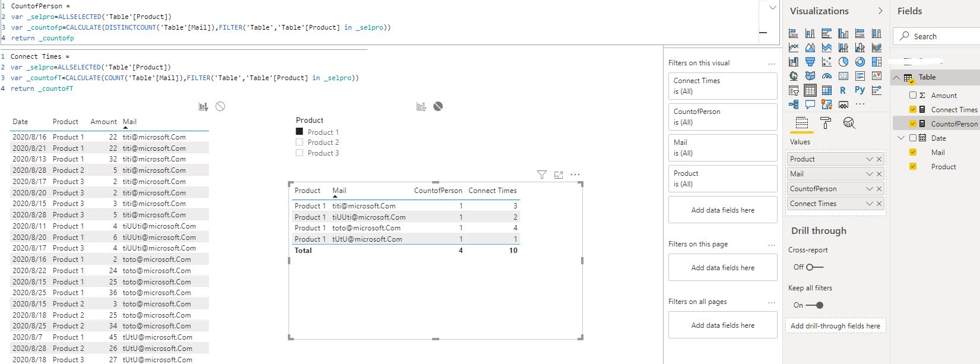The image size is (980, 364).
Task: Select the clustered column chart visual
Action: tap(843, 34)
